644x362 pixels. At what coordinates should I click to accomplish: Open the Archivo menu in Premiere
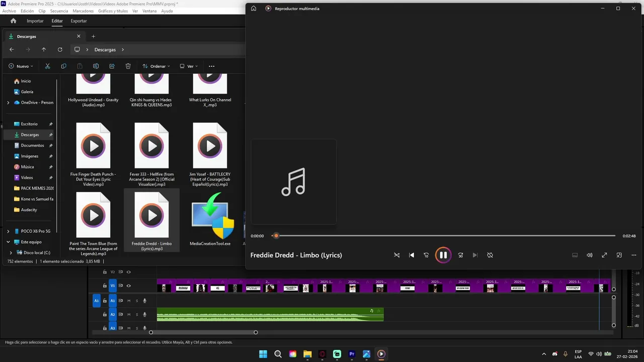tap(9, 11)
